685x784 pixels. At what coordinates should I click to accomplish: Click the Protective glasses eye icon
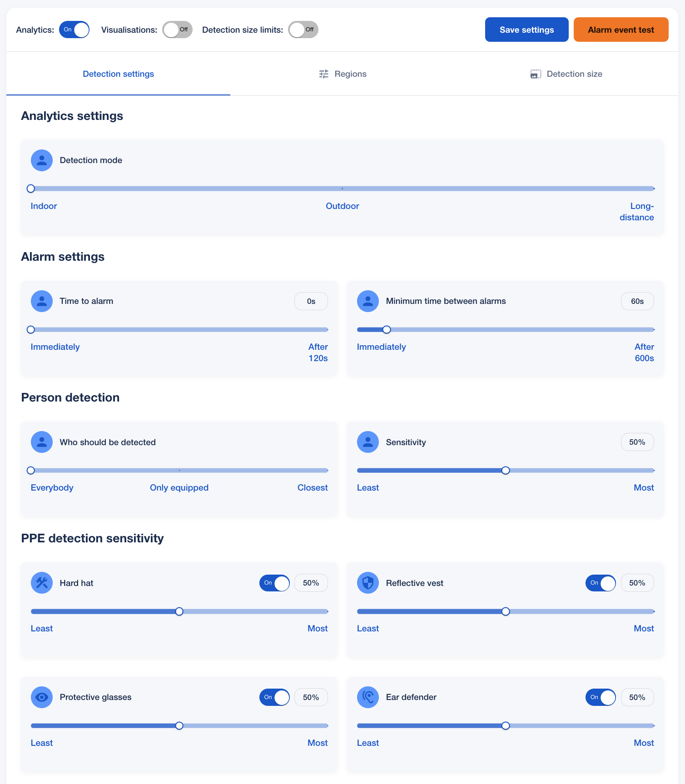tap(42, 697)
